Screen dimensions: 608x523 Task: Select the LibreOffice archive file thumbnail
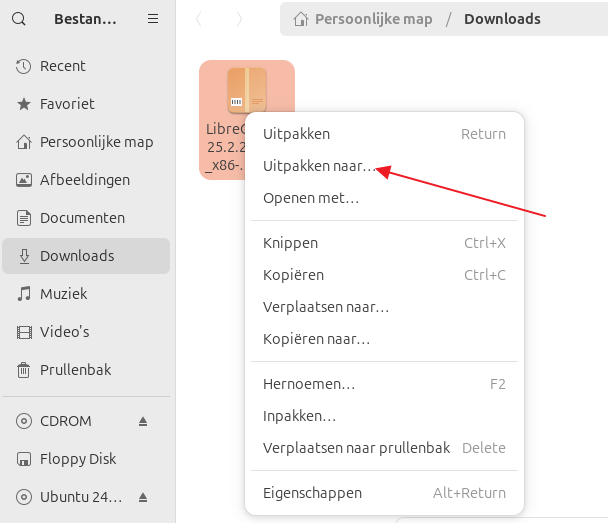246,92
